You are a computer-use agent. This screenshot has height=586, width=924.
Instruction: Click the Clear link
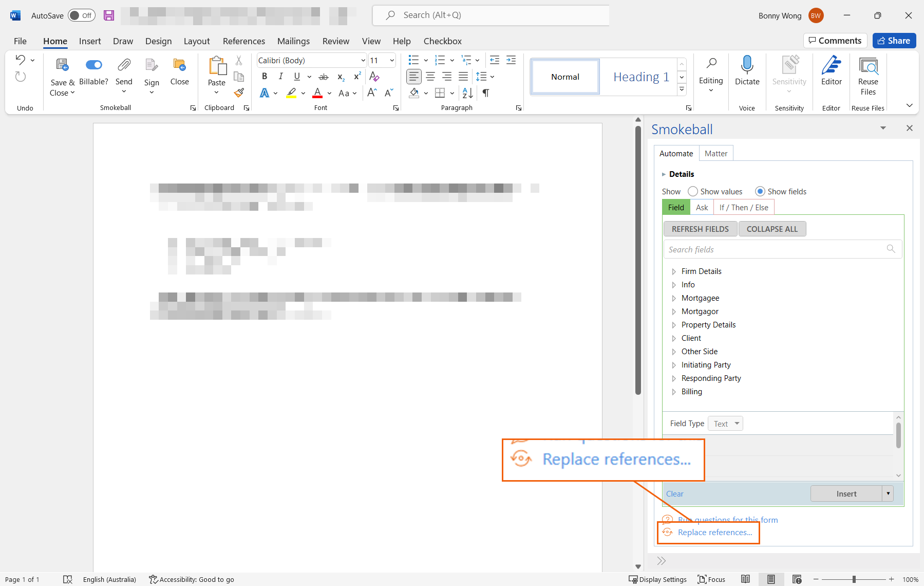(674, 493)
